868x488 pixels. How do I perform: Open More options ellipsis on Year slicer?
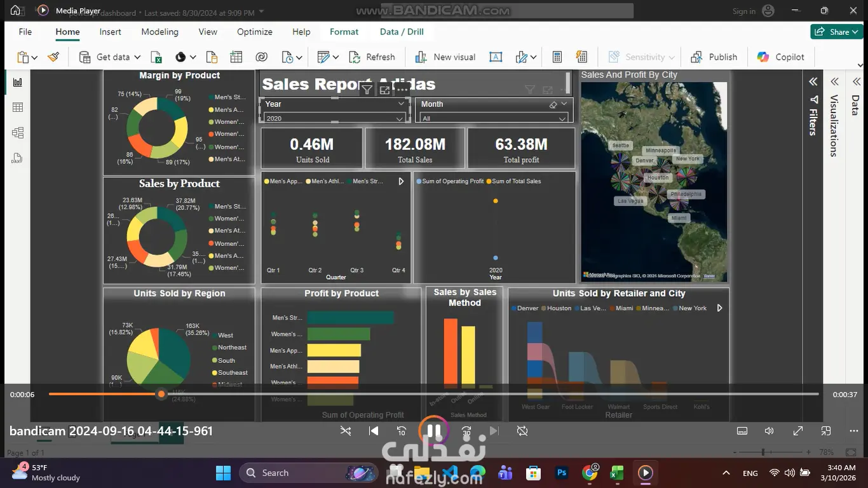[402, 90]
